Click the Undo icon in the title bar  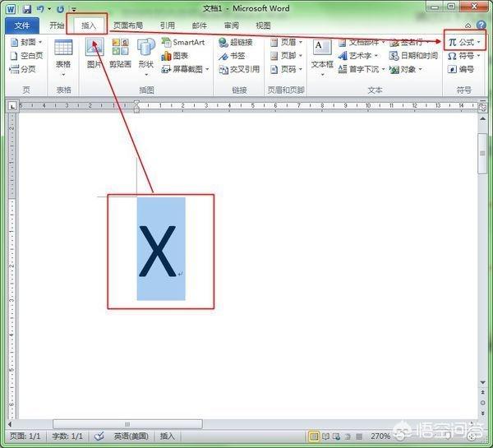pyautogui.click(x=39, y=9)
